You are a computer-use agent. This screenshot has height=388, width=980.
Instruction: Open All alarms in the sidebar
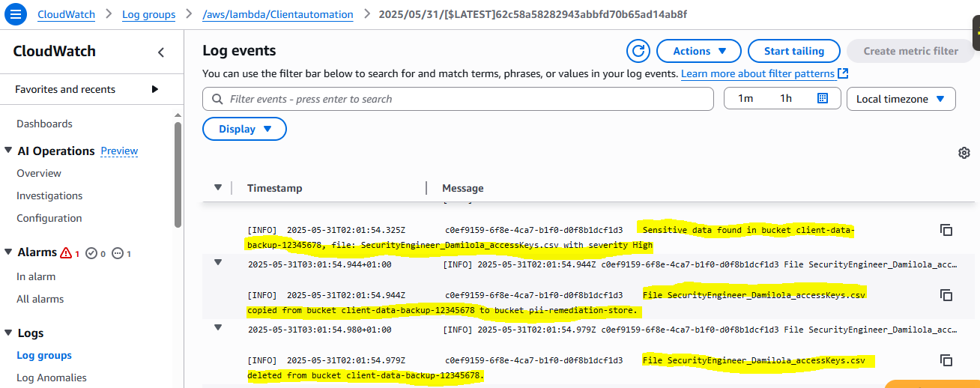tap(40, 299)
